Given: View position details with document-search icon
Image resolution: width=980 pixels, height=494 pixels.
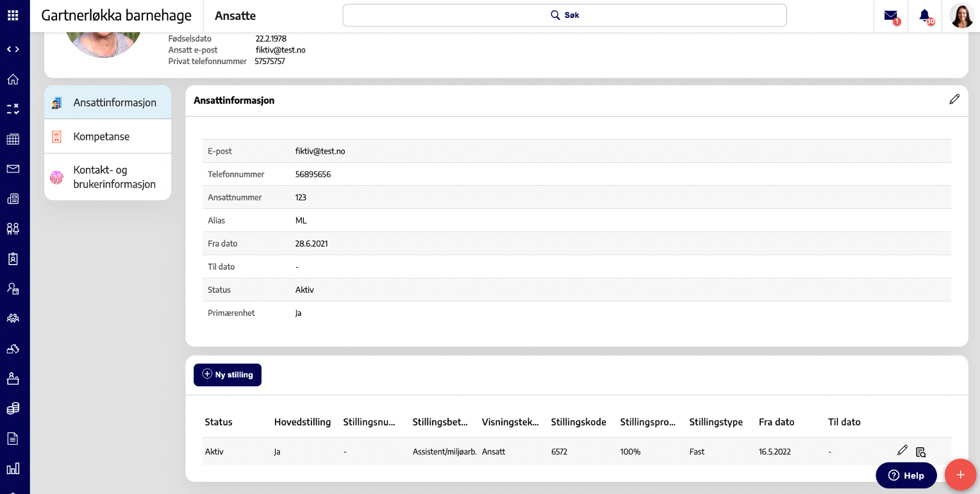Looking at the screenshot, I should coord(921,452).
